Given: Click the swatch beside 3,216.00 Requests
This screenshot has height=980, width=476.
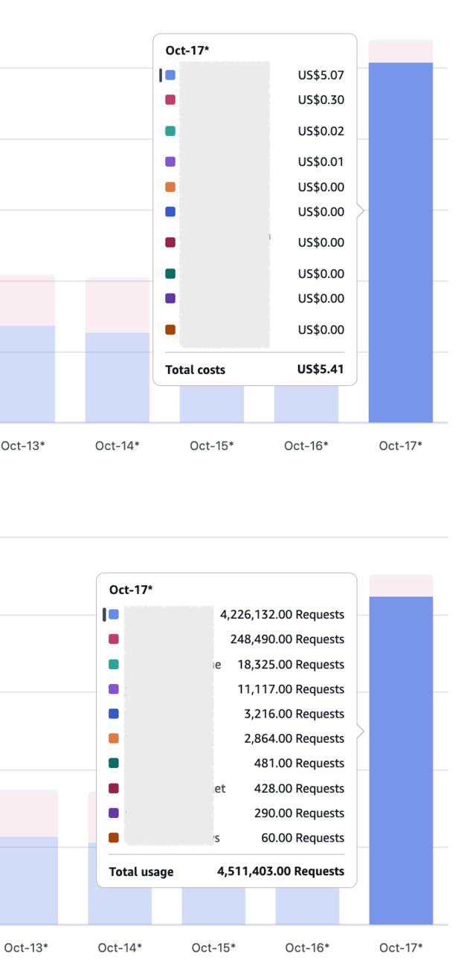Looking at the screenshot, I should pyautogui.click(x=114, y=714).
